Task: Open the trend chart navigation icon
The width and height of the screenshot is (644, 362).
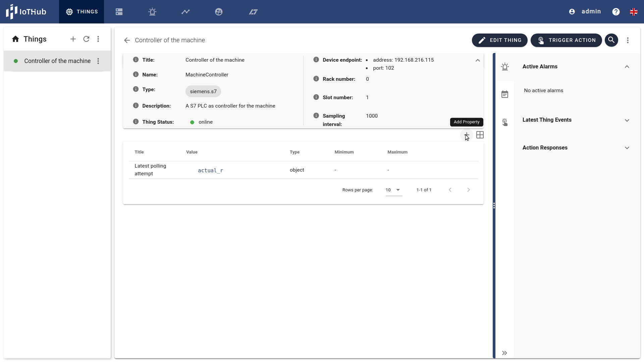Action: tap(185, 12)
